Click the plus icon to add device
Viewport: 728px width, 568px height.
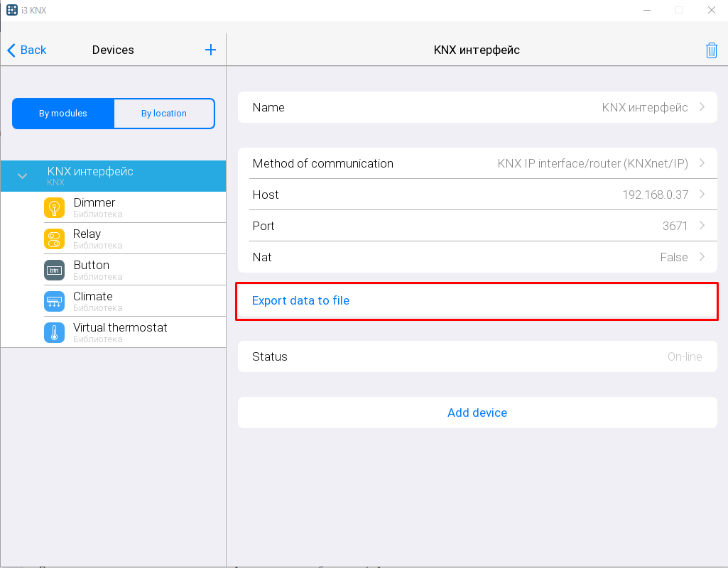tap(210, 50)
